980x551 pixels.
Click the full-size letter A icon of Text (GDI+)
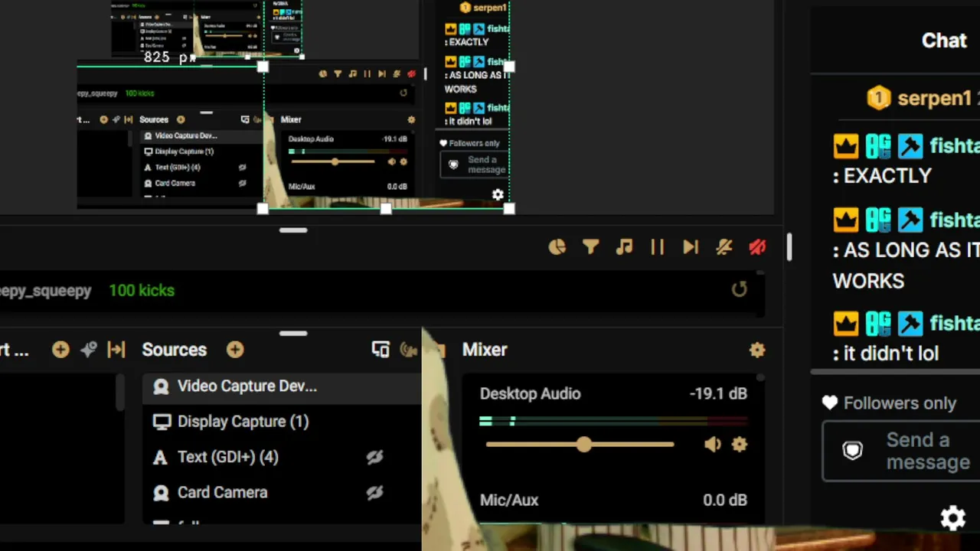coord(160,458)
